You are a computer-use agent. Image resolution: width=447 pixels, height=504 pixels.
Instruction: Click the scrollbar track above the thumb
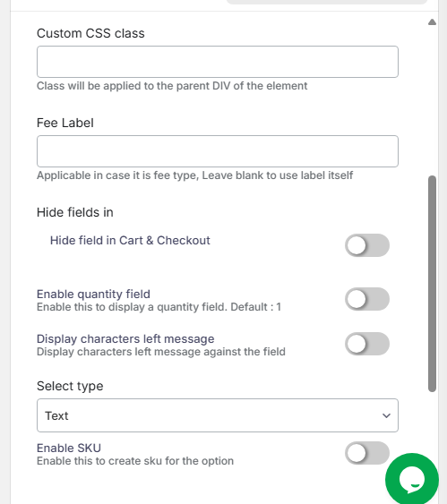(x=432, y=100)
